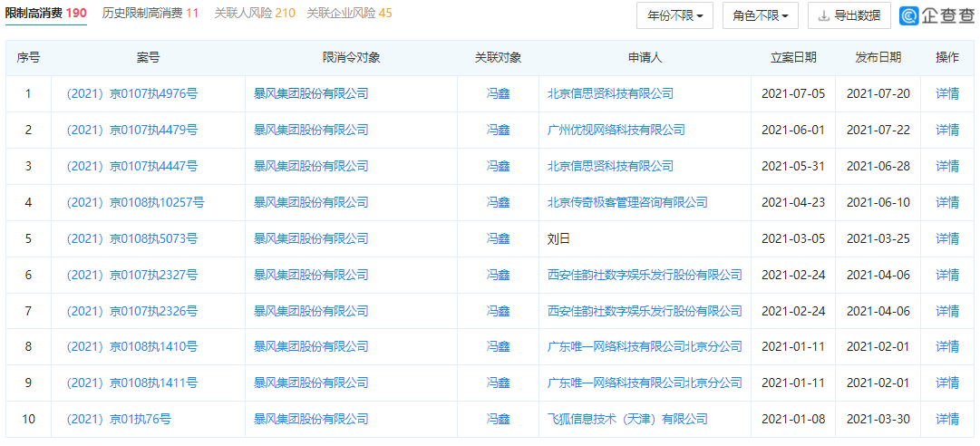980x446 pixels.
Task: Select filing date 2021-04-23
Action: coord(793,202)
